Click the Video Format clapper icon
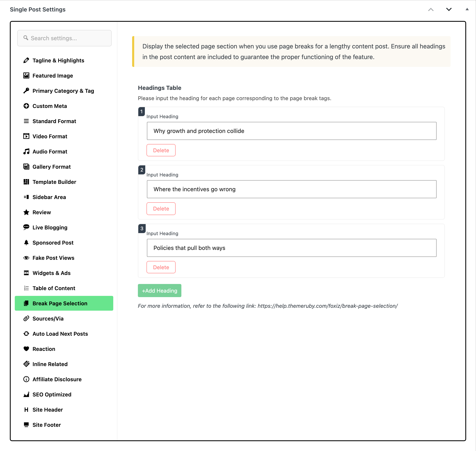The image size is (476, 451). coord(26,136)
